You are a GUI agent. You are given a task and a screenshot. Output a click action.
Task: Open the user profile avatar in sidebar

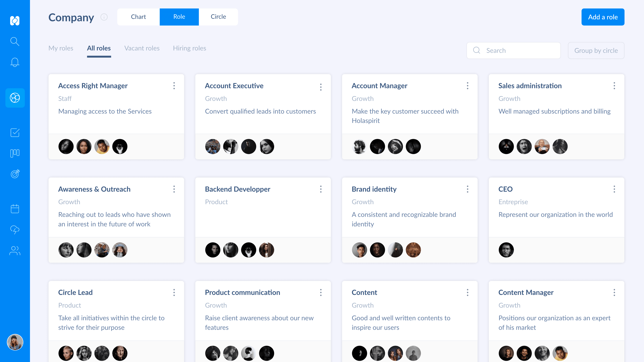pos(15,342)
